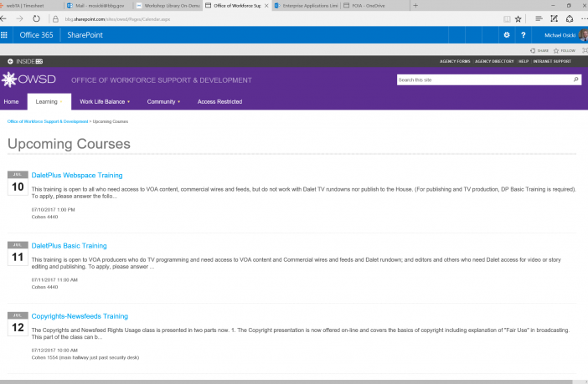Click the JUL 12 date tile
Image resolution: width=588 pixels, height=384 pixels.
[x=18, y=324]
